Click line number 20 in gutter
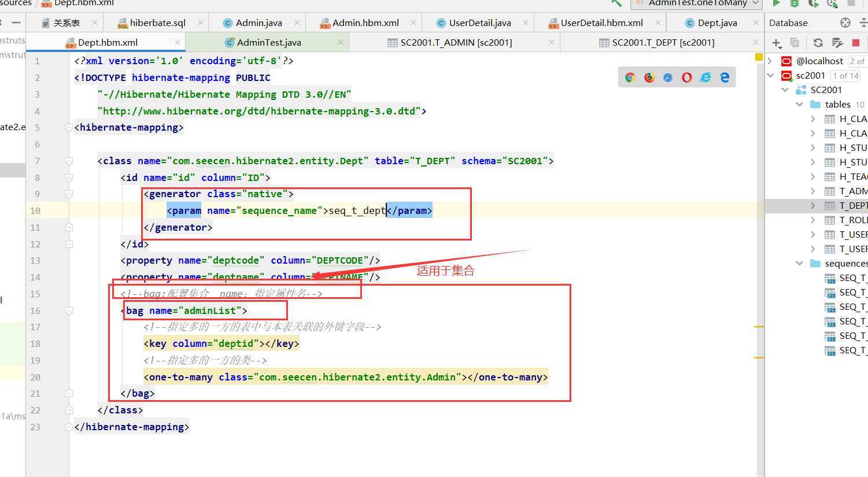The width and height of the screenshot is (868, 477). click(35, 377)
